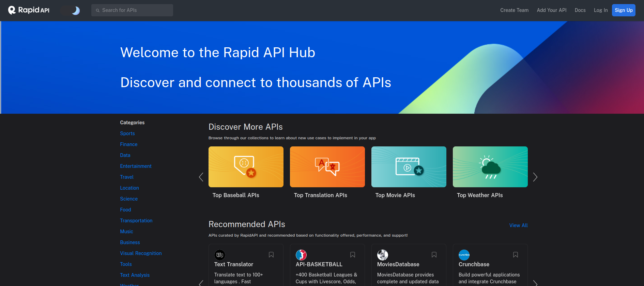
Task: Bookmark the API-BASKETBALL API
Action: pyautogui.click(x=353, y=255)
